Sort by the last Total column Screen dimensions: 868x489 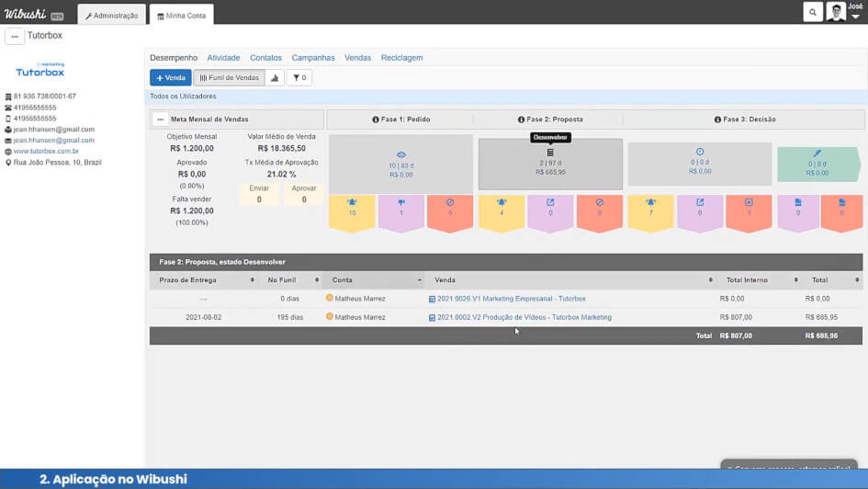coord(833,280)
